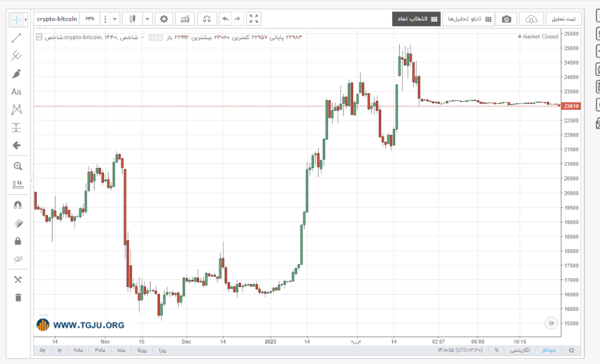
Task: Toggle the auto scale (خودکار)
Action: [x=549, y=350]
